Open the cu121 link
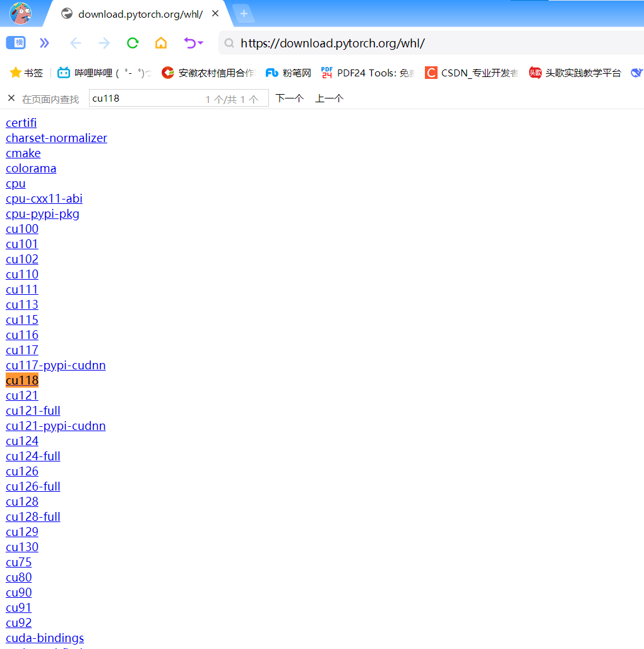 (22, 395)
